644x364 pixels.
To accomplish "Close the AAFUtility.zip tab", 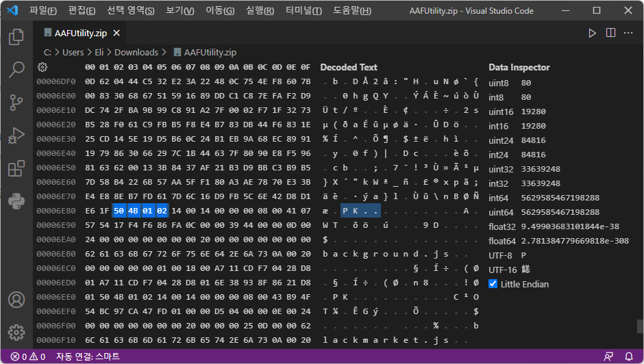I will (116, 34).
